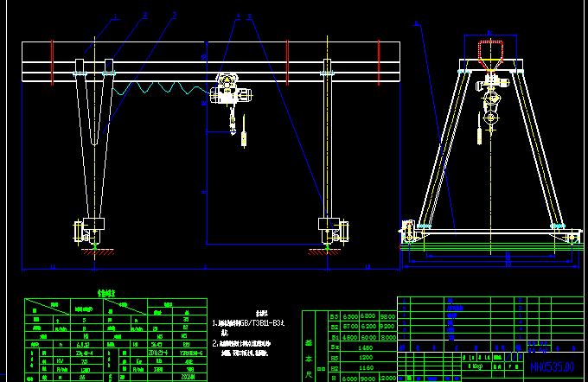Click callout number 3 leader label
The height and width of the screenshot is (382, 588).
pos(174,16)
